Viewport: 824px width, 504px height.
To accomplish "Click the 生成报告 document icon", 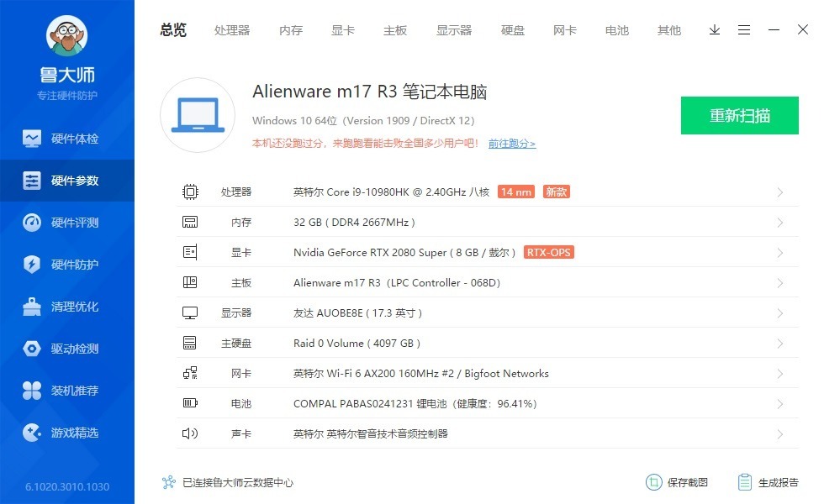I will (x=743, y=482).
